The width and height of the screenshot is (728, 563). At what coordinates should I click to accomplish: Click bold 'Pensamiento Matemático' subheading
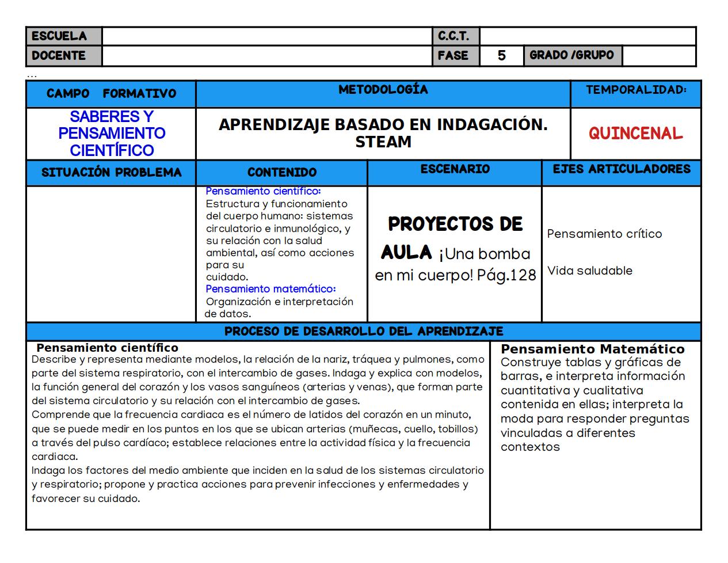point(593,349)
